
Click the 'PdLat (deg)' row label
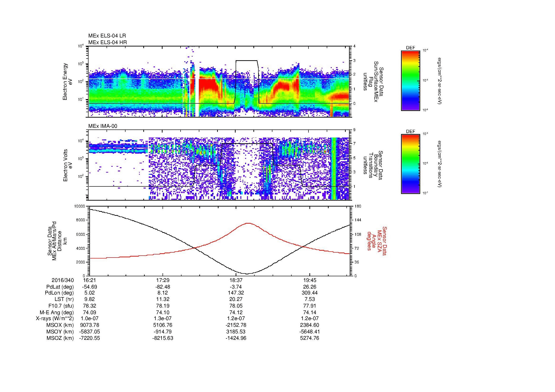click(x=60, y=287)
